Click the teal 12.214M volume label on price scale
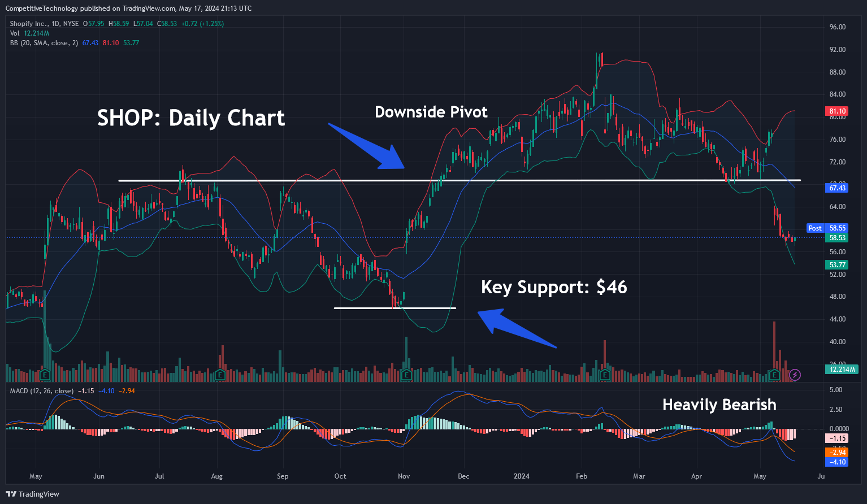The image size is (867, 504). click(842, 369)
